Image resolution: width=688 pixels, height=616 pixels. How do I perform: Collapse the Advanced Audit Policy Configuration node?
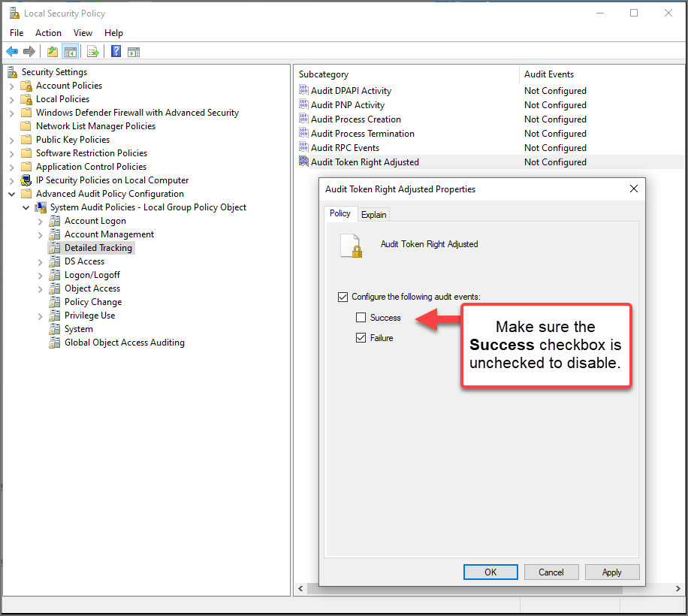coord(11,193)
